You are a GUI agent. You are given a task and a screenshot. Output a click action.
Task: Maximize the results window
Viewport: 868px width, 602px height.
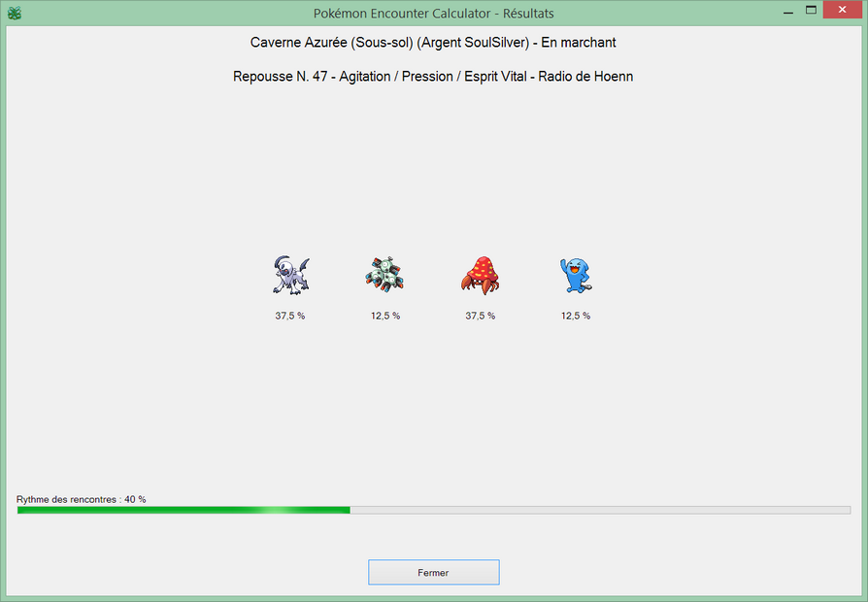pyautogui.click(x=811, y=11)
